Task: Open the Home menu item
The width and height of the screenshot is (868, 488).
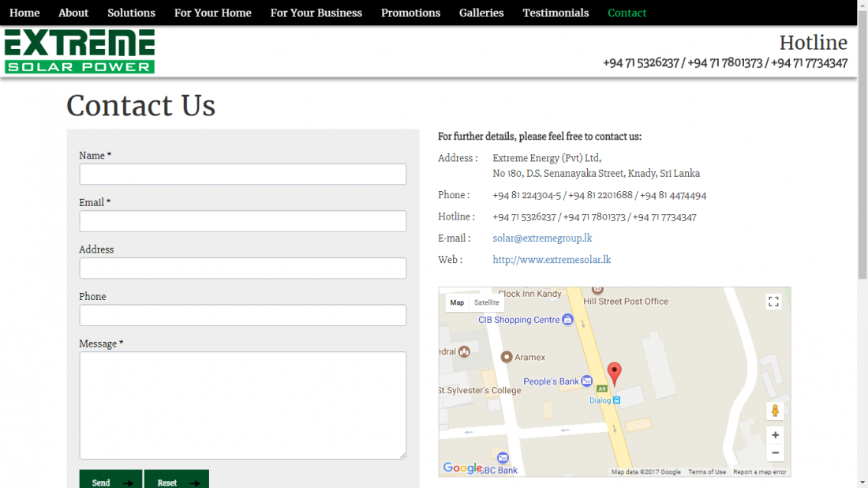Action: pyautogui.click(x=24, y=13)
